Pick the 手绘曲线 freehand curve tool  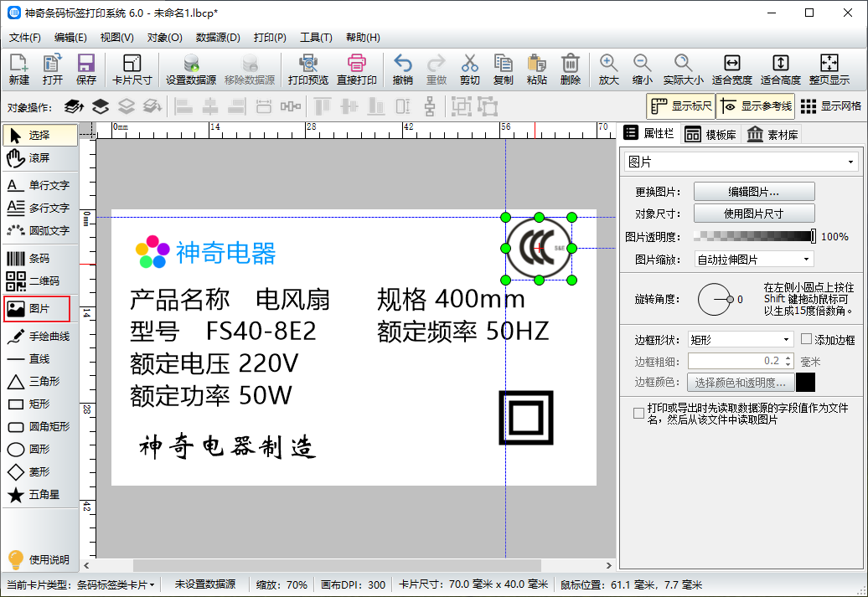click(39, 337)
